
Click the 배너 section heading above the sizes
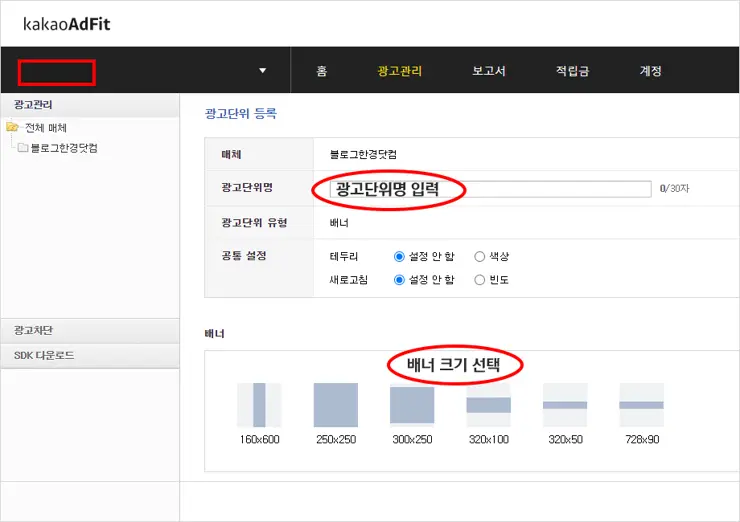click(214, 334)
